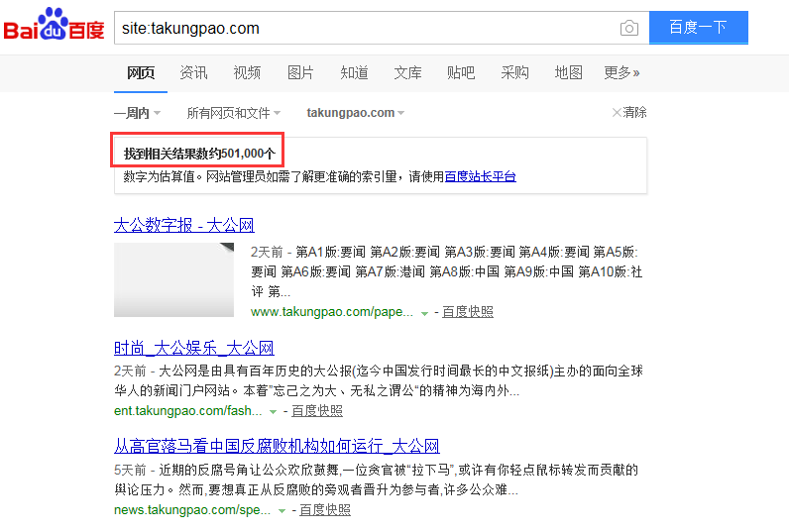
Task: Open the 一周内 time filter dropdown
Action: point(137,113)
